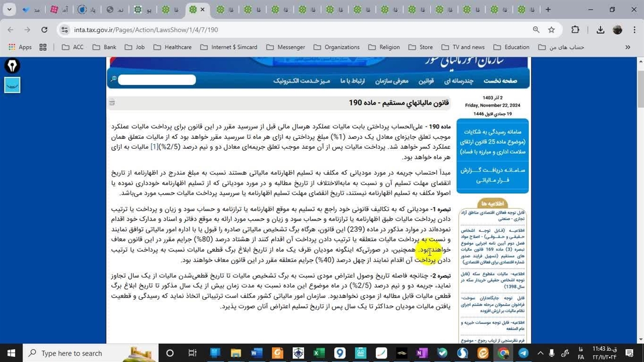
Task: Open Word from the taskbar
Action: click(x=256, y=353)
